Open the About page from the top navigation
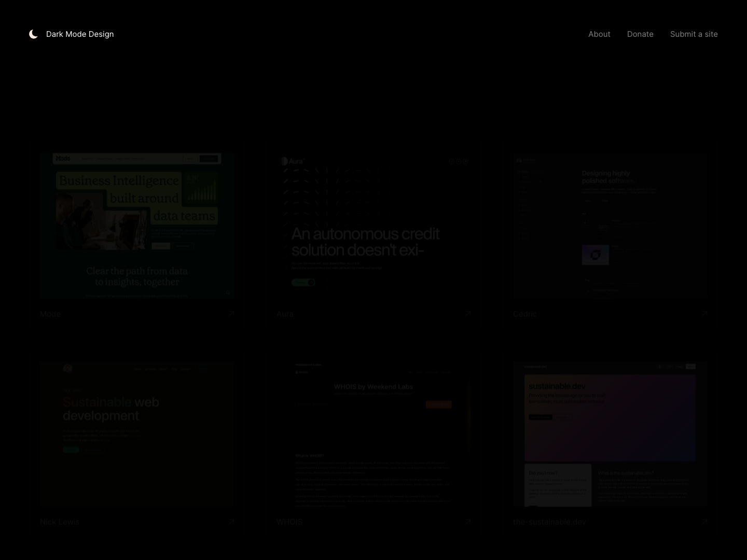This screenshot has height=560, width=747. pyautogui.click(x=599, y=34)
